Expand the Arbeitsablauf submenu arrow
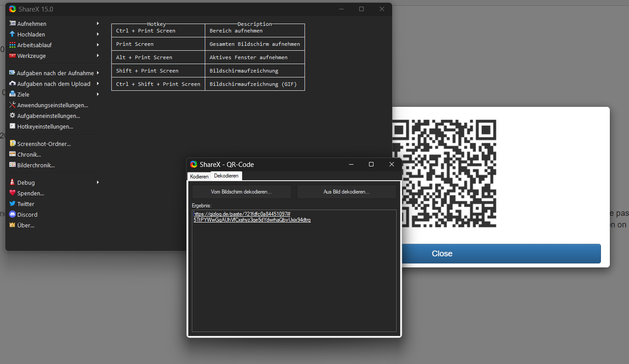 pos(97,45)
